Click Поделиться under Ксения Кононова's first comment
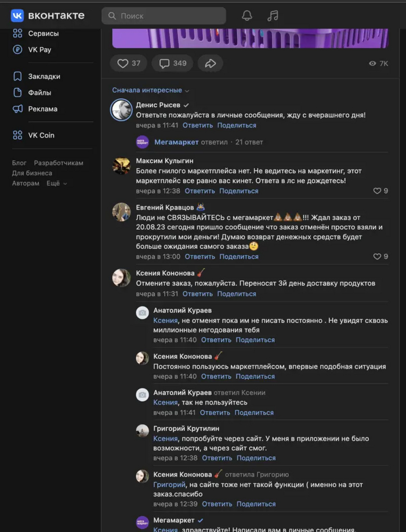This screenshot has height=532, width=406. [237, 294]
